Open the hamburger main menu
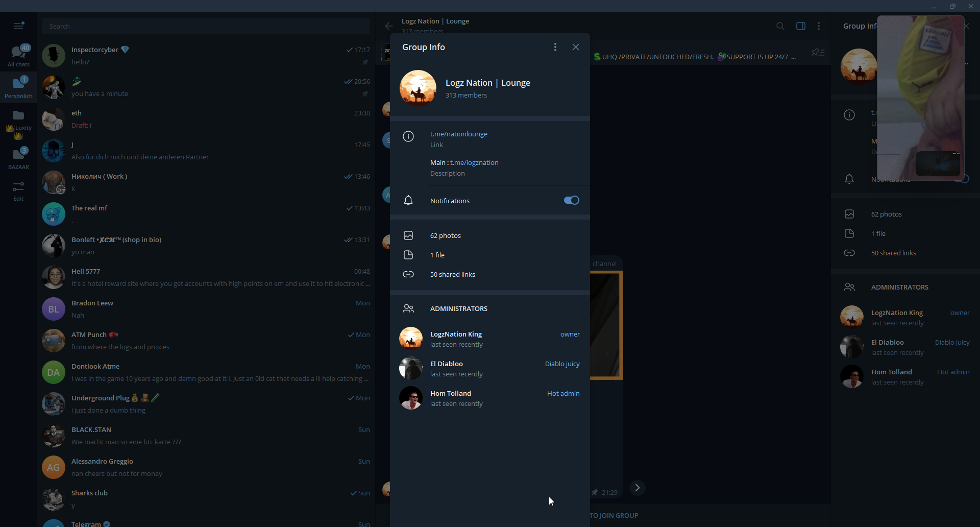 click(18, 26)
